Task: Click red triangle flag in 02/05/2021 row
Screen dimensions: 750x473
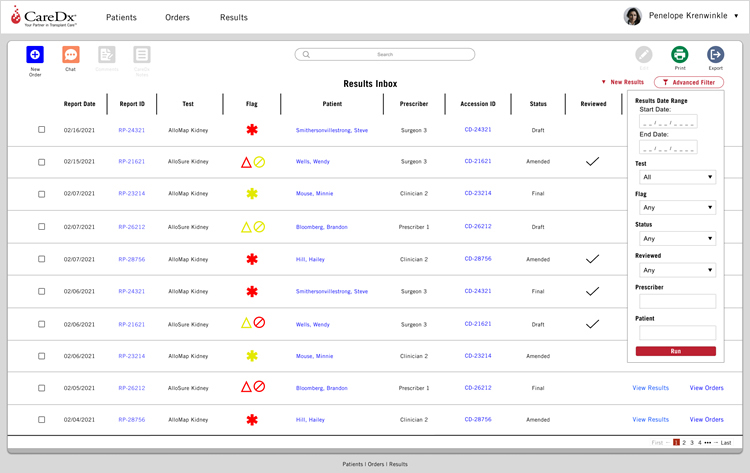Action: 246,386
